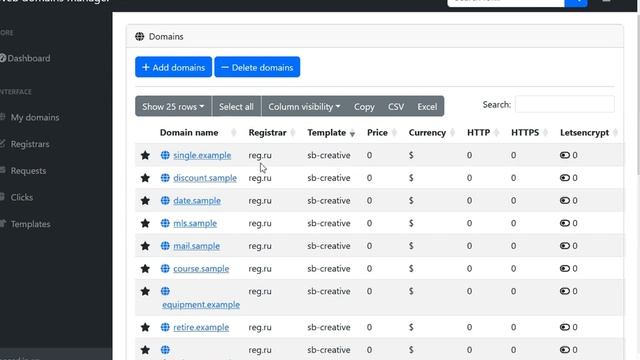The height and width of the screenshot is (360, 640).
Task: Click the Select all button
Action: tap(236, 107)
